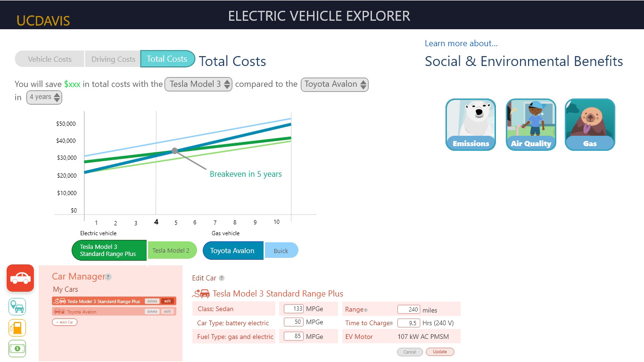Edit Tesla Model 3 Standard Range Plus

167,301
